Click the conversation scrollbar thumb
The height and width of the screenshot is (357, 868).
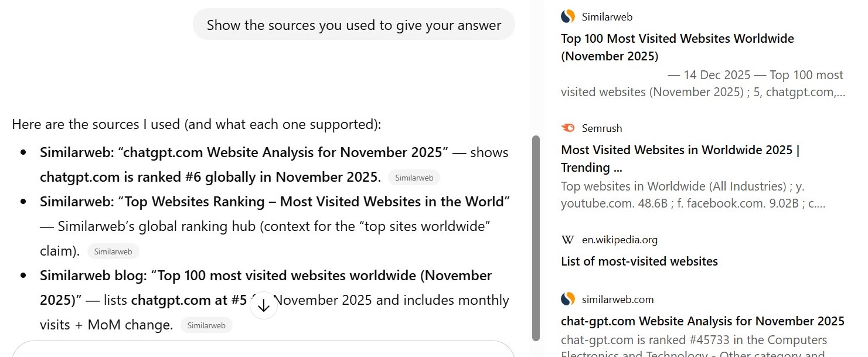(x=536, y=240)
